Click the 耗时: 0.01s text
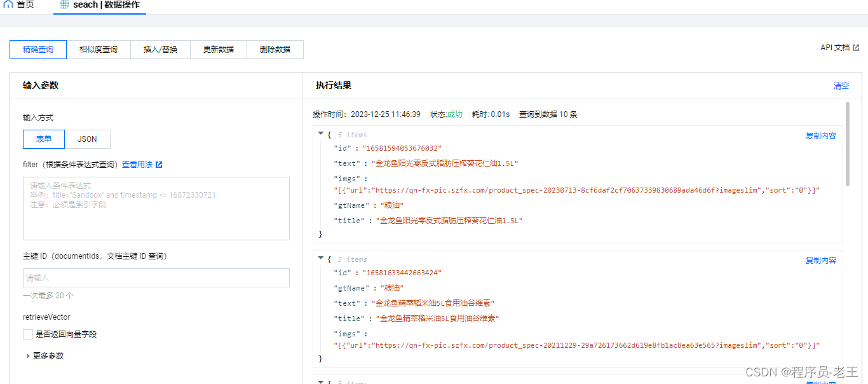The width and height of the screenshot is (868, 384). (x=491, y=114)
